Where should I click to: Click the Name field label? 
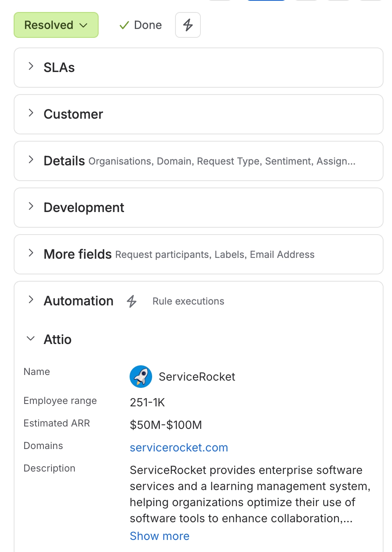pyautogui.click(x=37, y=372)
